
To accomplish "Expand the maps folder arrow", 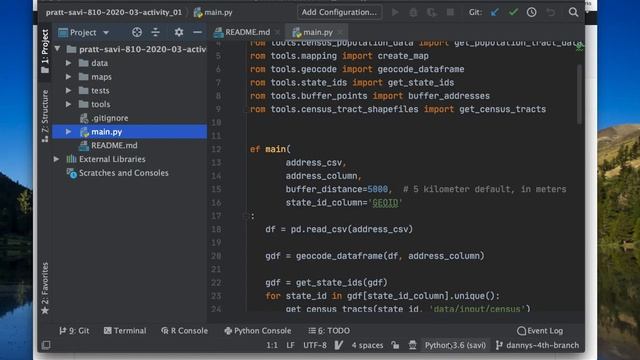I will (x=68, y=77).
